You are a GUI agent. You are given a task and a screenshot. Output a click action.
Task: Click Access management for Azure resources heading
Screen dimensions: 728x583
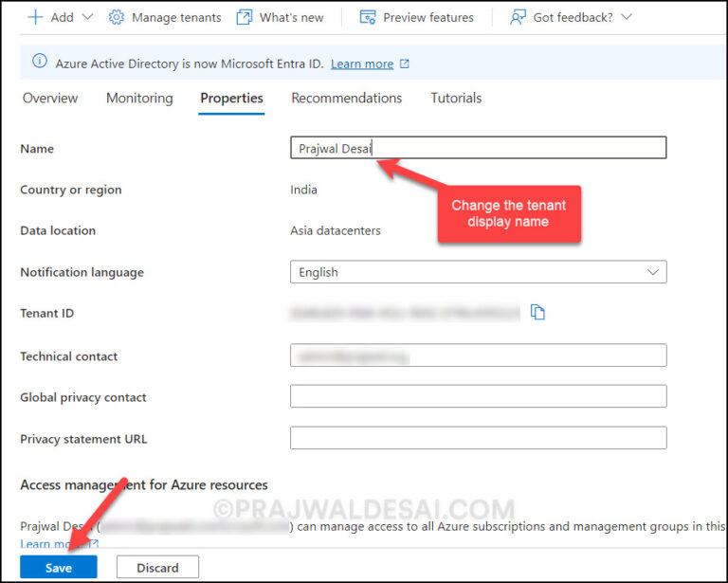coord(144,484)
